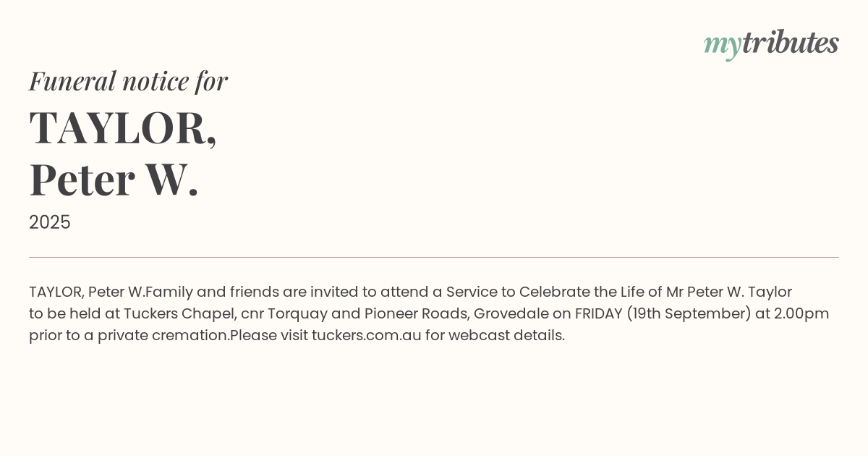The image size is (868, 456).
Task: Open the tuckers.com.au website reference
Action: [x=366, y=335]
